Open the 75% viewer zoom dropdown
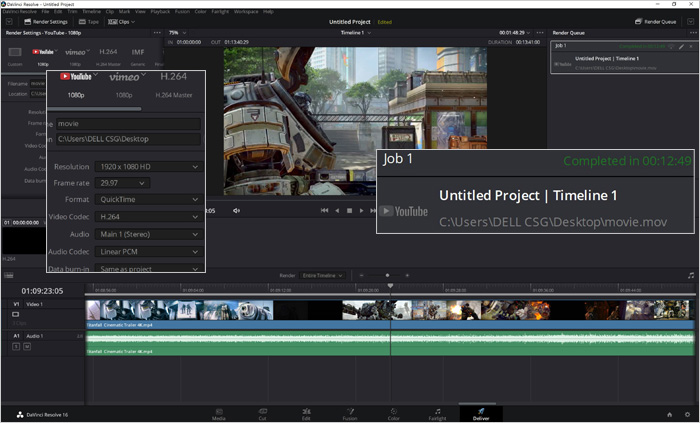This screenshot has width=700, height=423. 177,33
